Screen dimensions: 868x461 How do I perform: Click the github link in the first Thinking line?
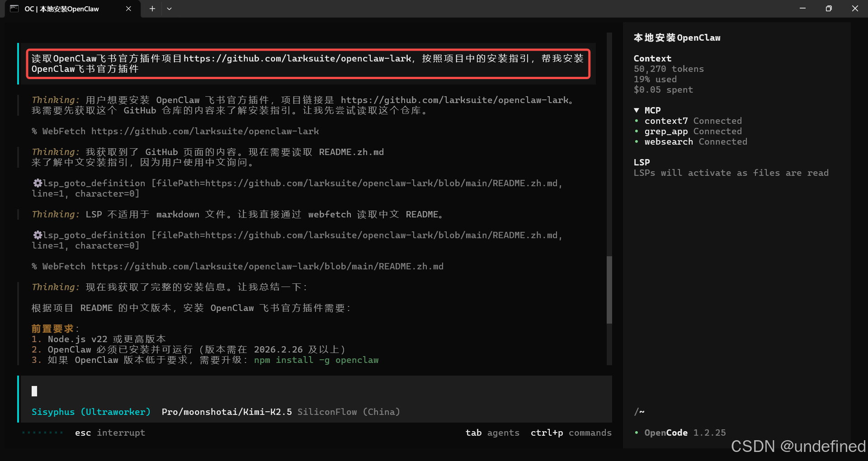pyautogui.click(x=454, y=100)
